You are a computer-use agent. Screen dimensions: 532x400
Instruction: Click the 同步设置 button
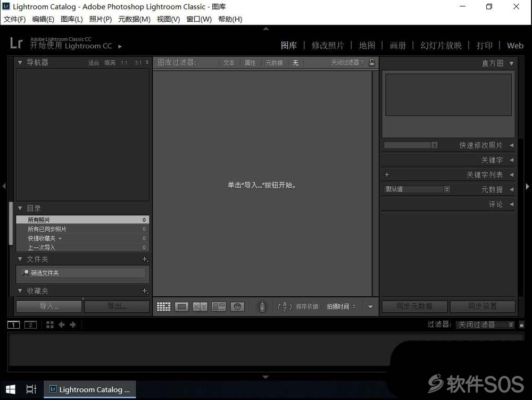pyautogui.click(x=483, y=306)
